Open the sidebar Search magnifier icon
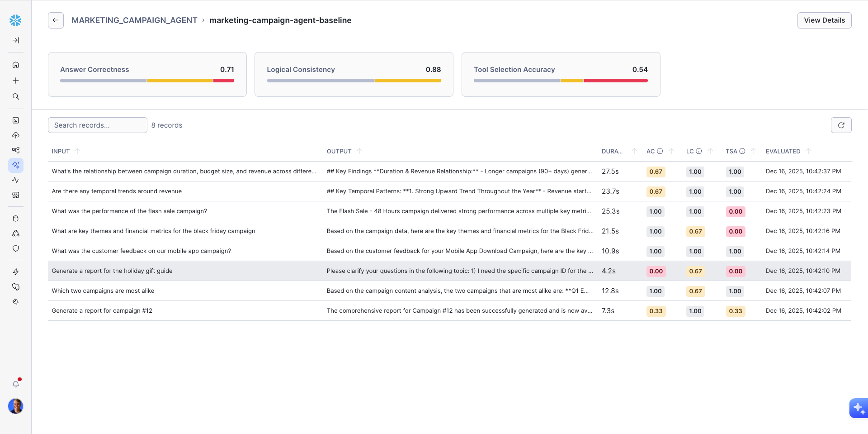 (x=16, y=96)
